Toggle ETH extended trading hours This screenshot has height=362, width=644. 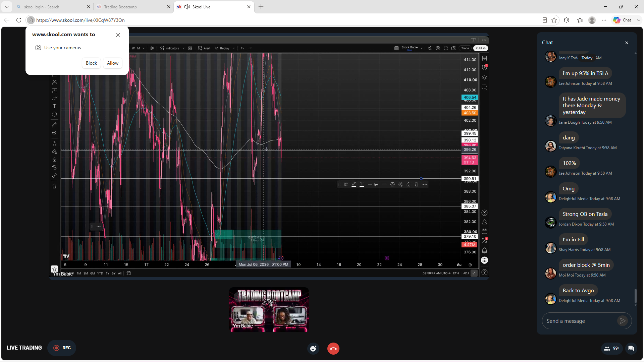[456, 274]
